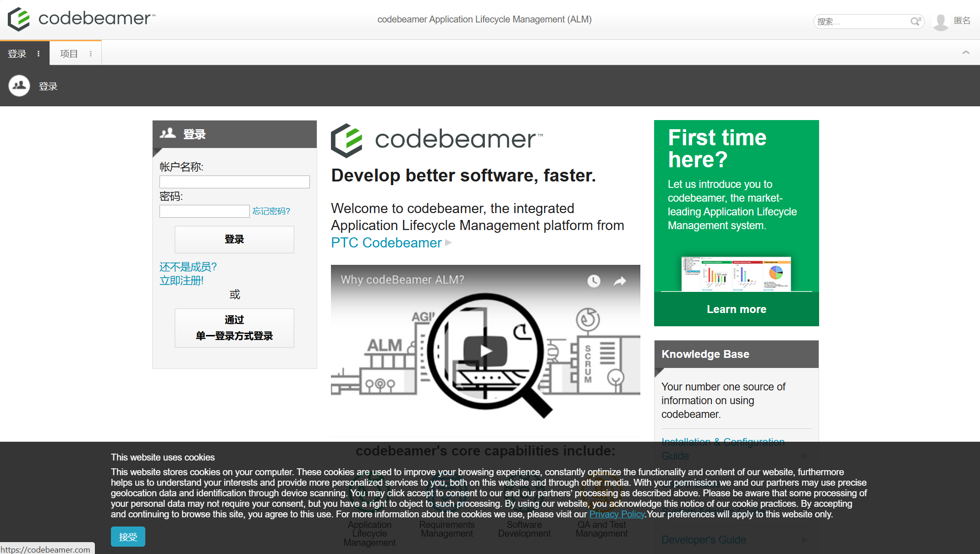The height and width of the screenshot is (554, 980).
Task: Click the large codebeamer logo in content
Action: 437,140
